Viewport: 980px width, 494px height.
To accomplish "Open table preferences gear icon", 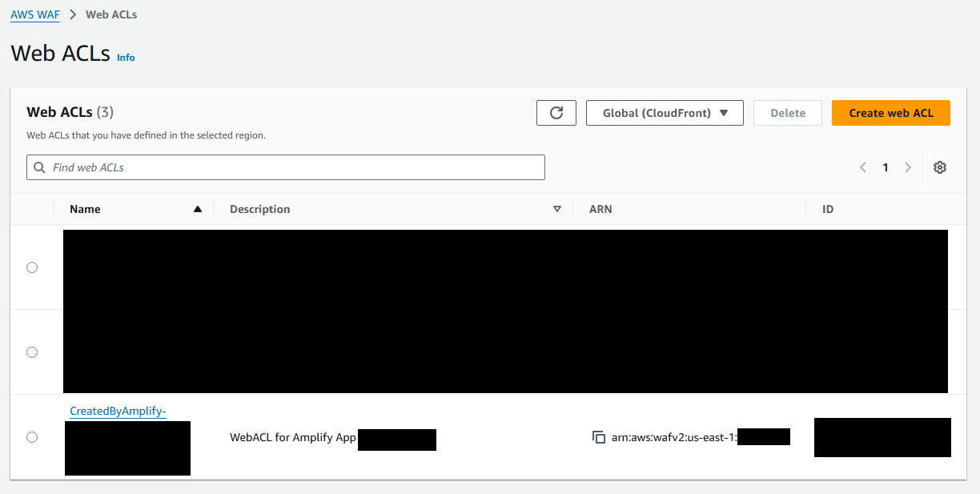I will click(x=940, y=167).
